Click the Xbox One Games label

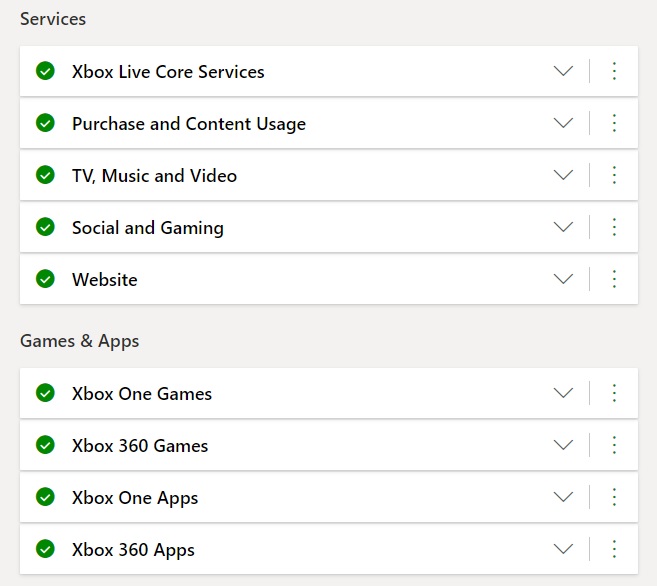tap(142, 394)
